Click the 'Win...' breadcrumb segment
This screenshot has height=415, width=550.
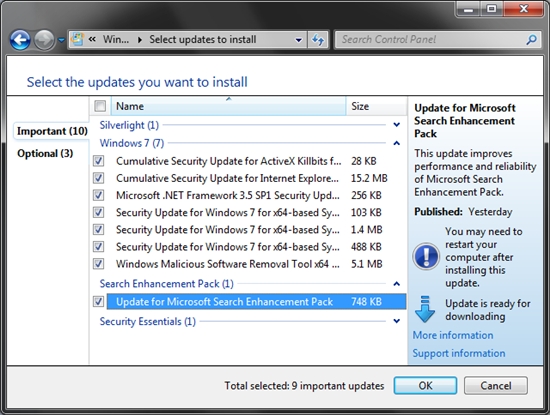[116, 40]
